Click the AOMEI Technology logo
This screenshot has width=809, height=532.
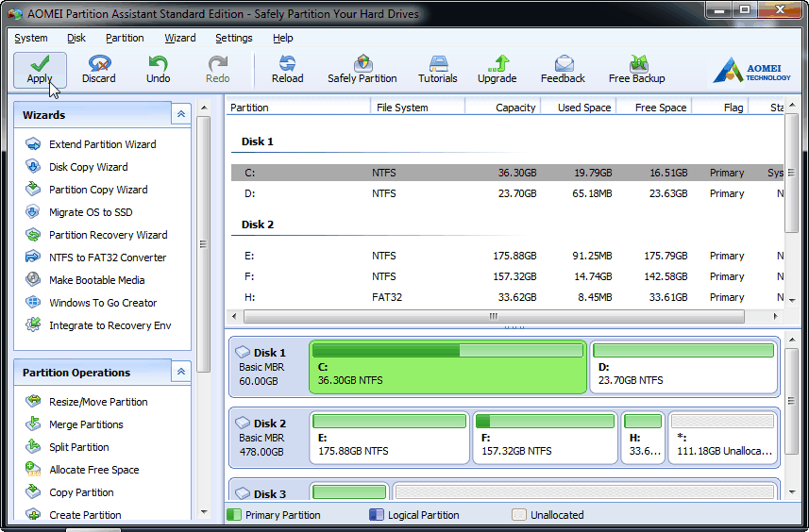click(751, 71)
